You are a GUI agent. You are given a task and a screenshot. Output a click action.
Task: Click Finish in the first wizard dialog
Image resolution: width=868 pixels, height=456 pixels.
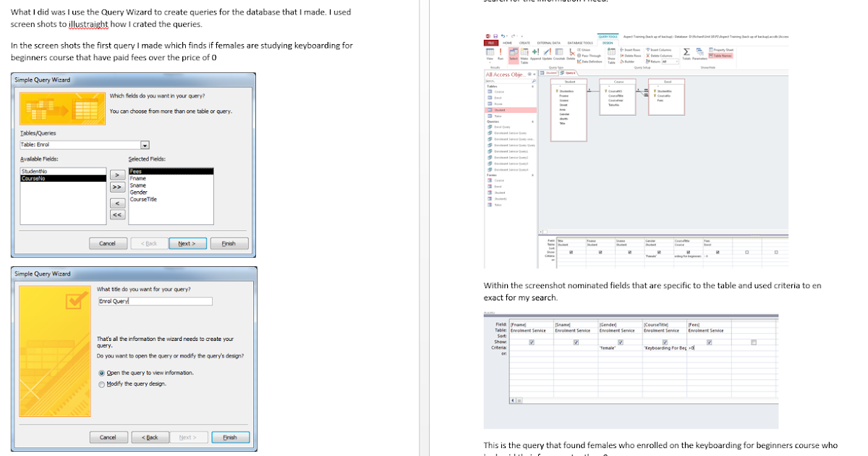tap(229, 243)
